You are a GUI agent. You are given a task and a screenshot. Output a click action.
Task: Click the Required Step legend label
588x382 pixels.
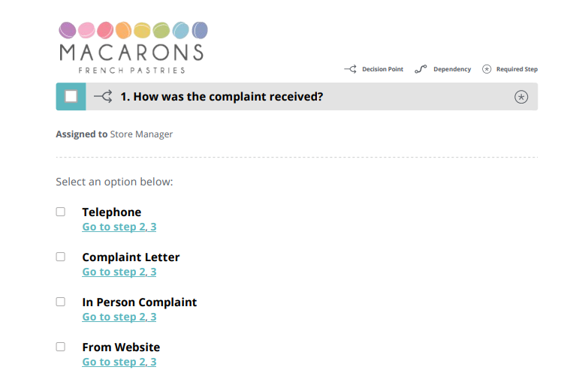pyautogui.click(x=517, y=69)
